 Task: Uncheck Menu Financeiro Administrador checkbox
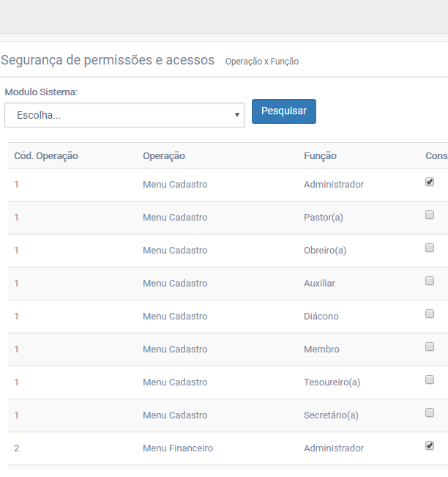pos(430,445)
